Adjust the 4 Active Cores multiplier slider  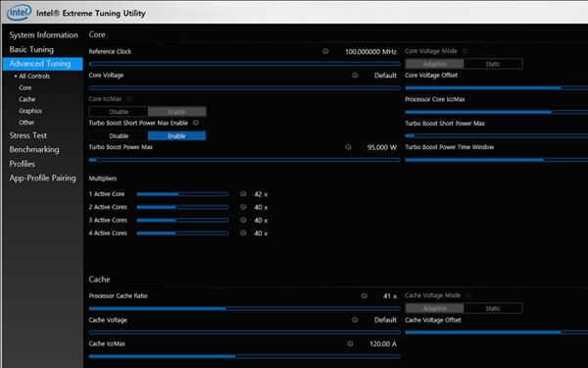182,234
